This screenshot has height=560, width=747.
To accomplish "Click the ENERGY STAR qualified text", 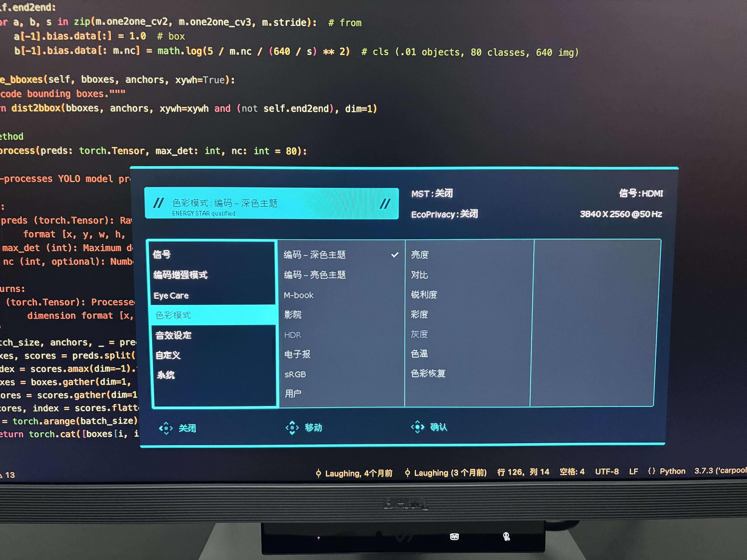I will pyautogui.click(x=204, y=213).
